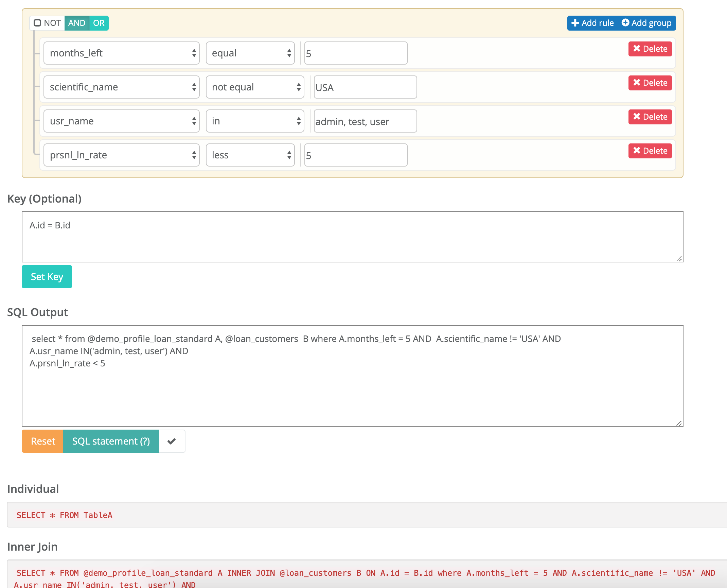Click the prsnl_ln_rate value input

pos(356,155)
